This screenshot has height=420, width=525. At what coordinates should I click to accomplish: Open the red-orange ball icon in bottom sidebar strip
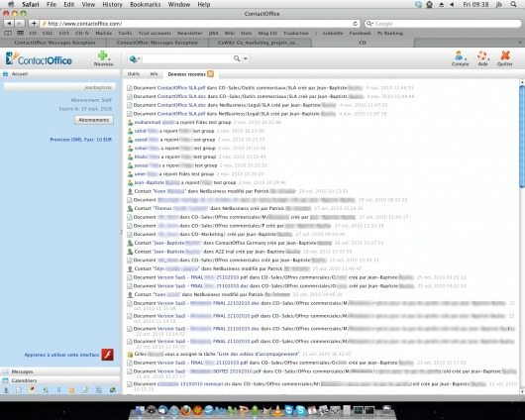[x=32, y=390]
